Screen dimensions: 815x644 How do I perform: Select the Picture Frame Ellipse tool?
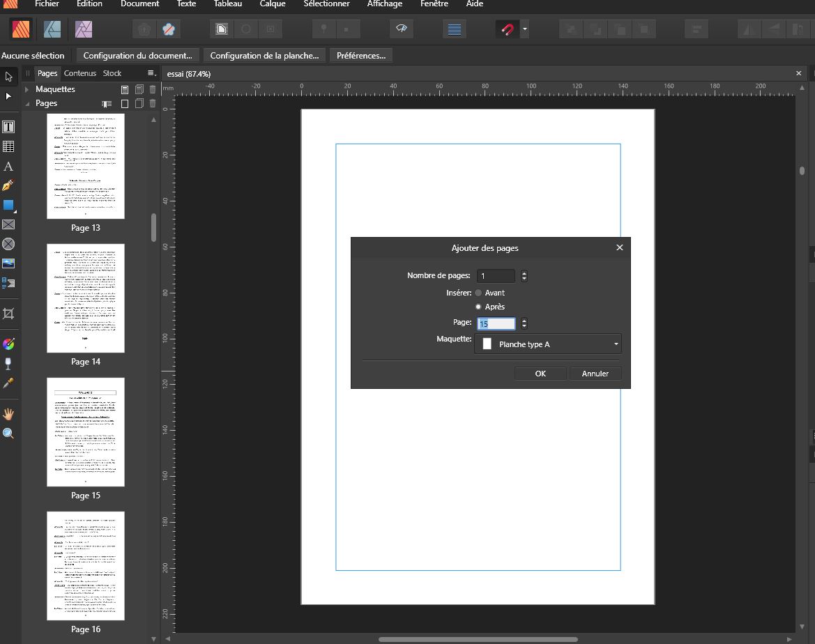(8, 244)
